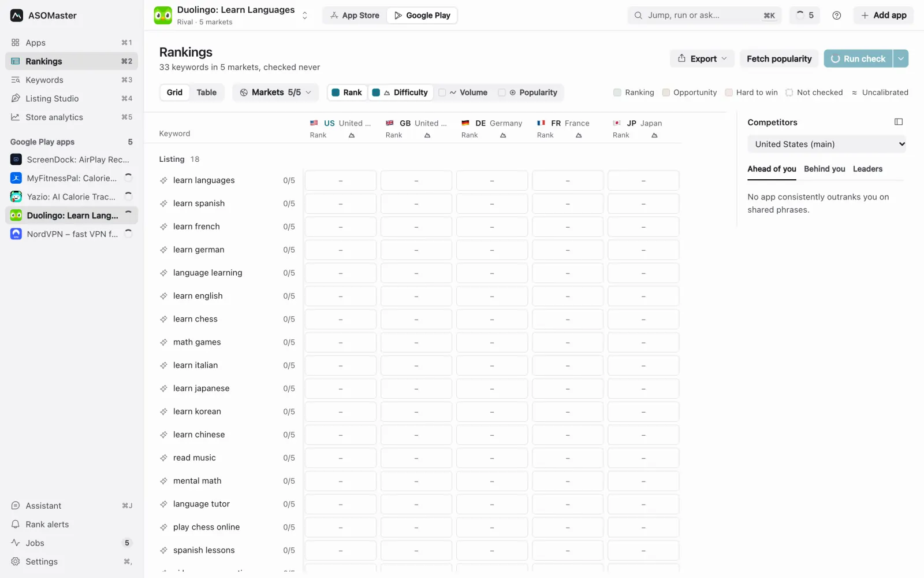The width and height of the screenshot is (924, 578).
Task: Click the Add app button
Action: pos(884,16)
